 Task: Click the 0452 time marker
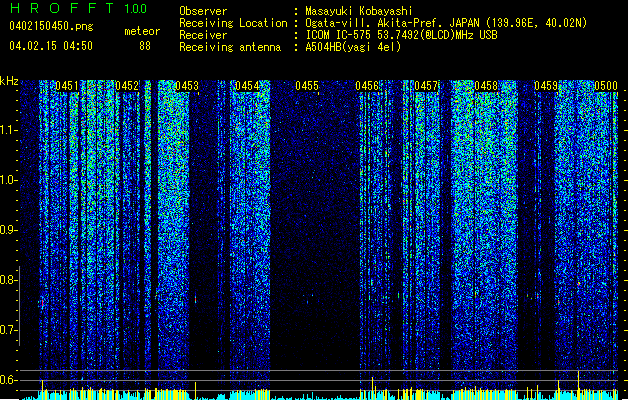[x=127, y=86]
